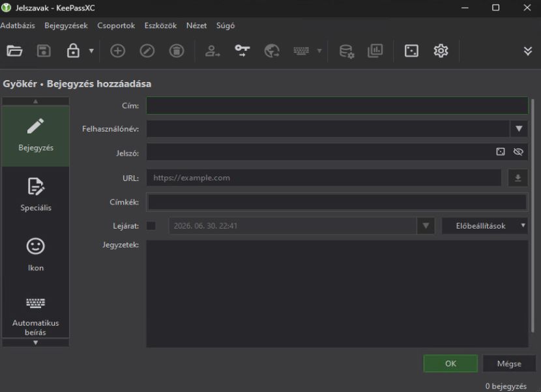Switch to the Ikon sidebar section
The image size is (541, 392).
click(36, 255)
